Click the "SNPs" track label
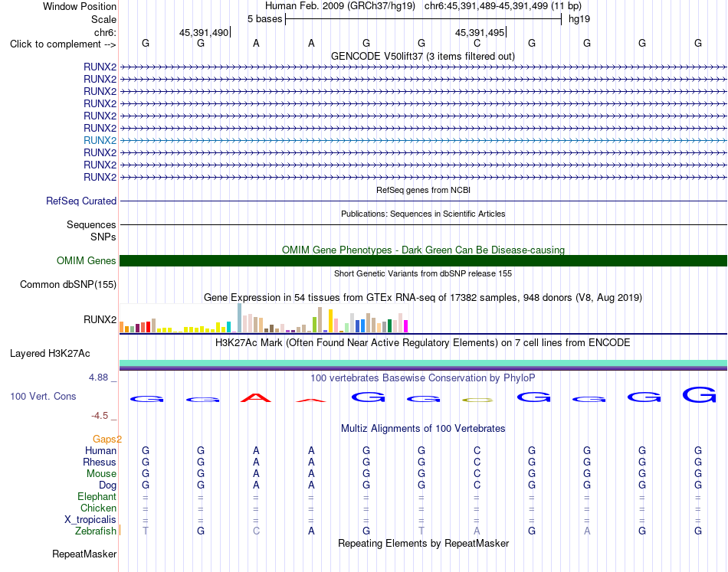 [103, 237]
